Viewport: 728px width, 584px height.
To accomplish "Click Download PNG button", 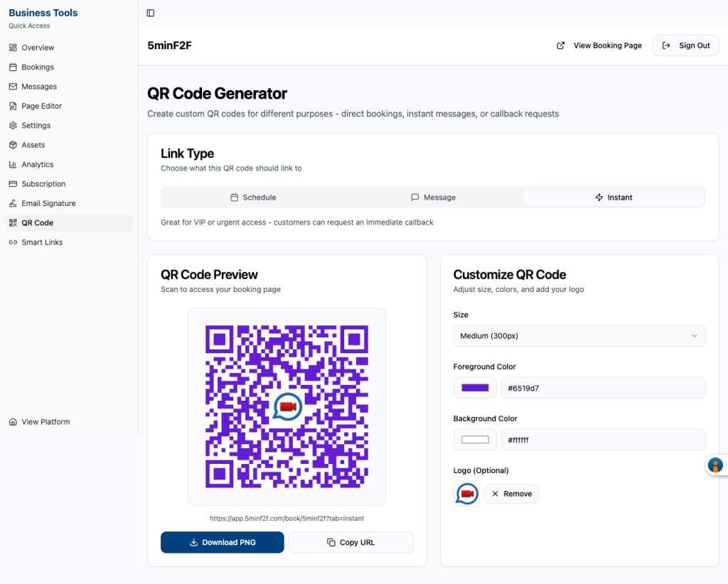I will (x=223, y=542).
